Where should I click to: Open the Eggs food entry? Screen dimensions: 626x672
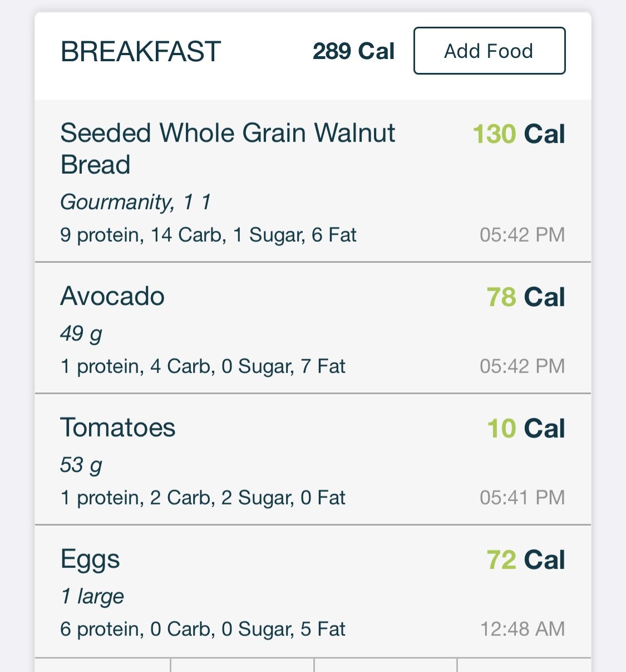click(313, 591)
